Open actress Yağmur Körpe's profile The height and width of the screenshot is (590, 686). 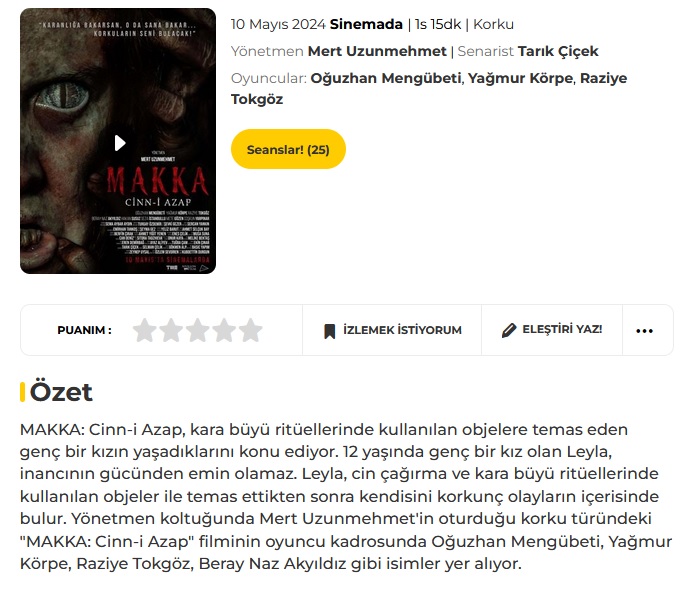click(x=520, y=78)
